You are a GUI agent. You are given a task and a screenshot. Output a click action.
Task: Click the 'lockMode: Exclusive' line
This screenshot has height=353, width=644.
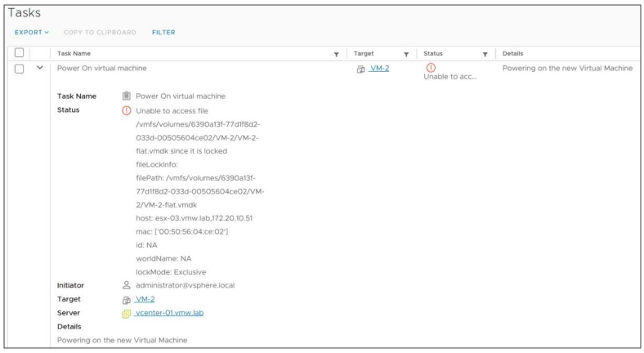[x=172, y=272]
